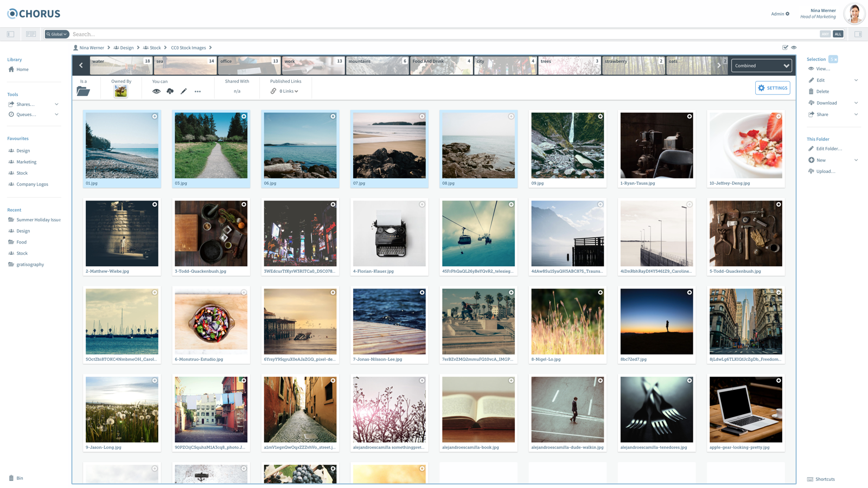Open the Combined tag mode dropdown
868x488 pixels.
[761, 66]
